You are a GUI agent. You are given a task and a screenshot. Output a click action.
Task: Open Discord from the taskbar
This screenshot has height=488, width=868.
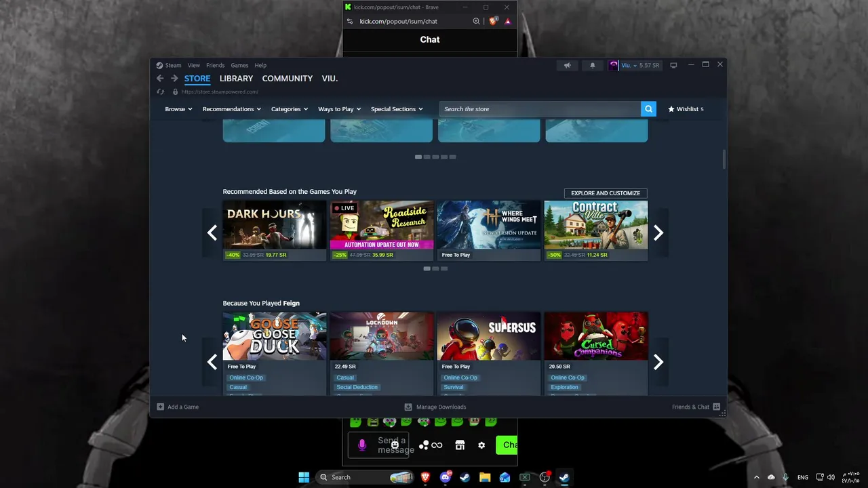pos(446,477)
